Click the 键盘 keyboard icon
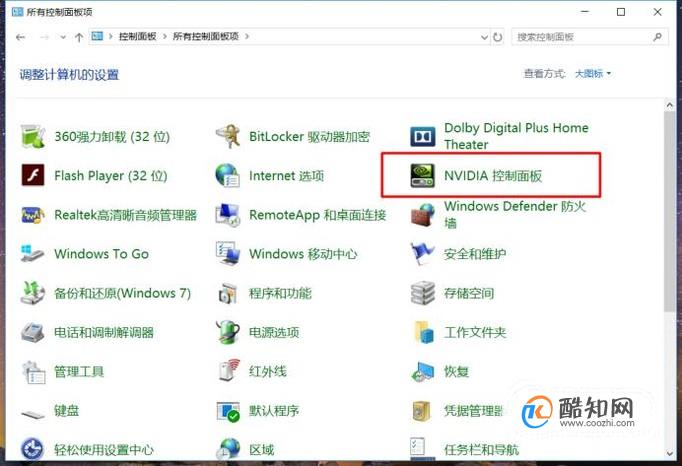The image size is (682, 466). 33,414
